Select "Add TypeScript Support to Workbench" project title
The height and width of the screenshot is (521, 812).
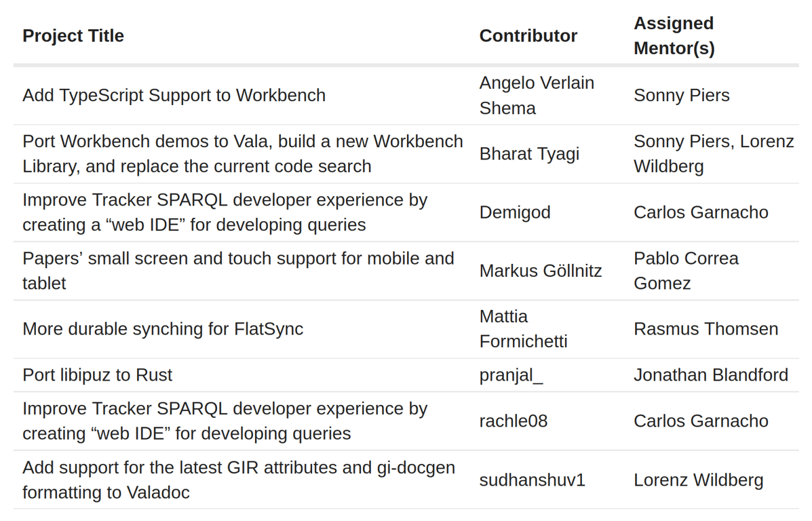[174, 95]
